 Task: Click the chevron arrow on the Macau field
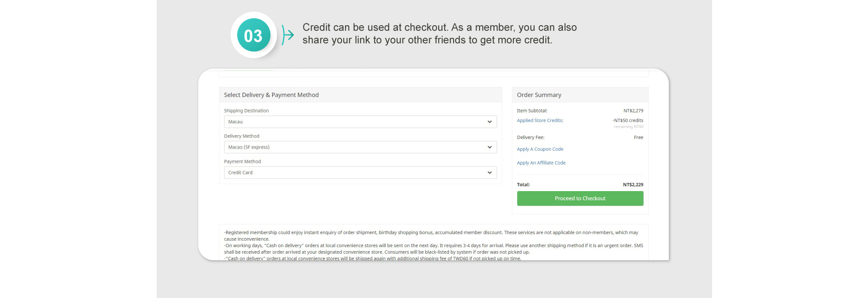[x=490, y=122]
